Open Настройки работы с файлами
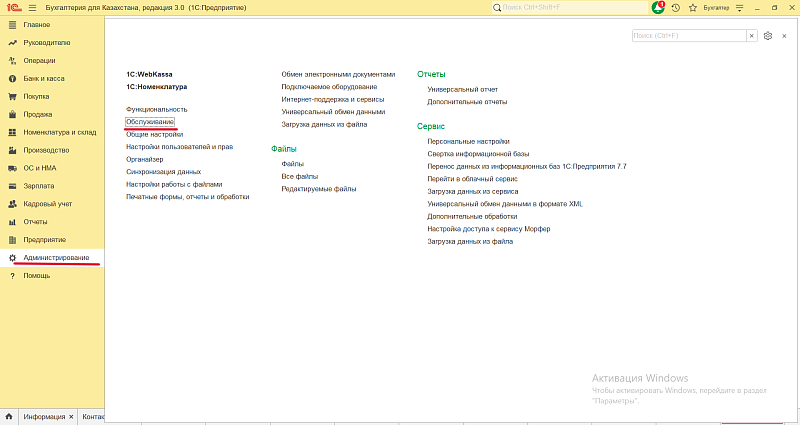Viewport: 800px width, 425px height. [x=174, y=184]
